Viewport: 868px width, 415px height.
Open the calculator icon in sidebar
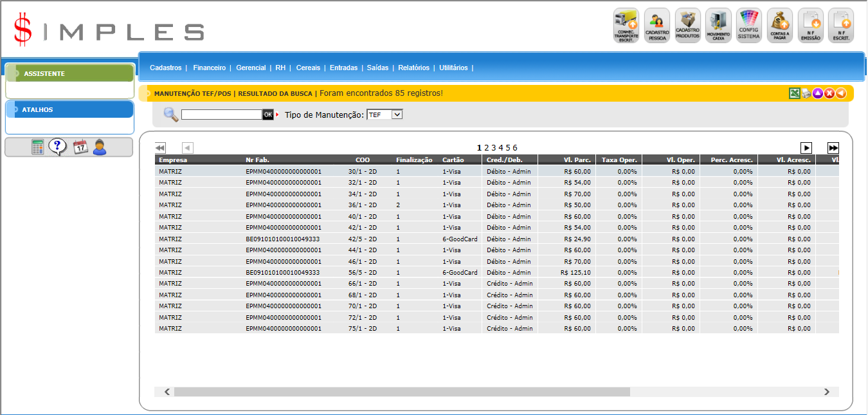click(x=38, y=147)
